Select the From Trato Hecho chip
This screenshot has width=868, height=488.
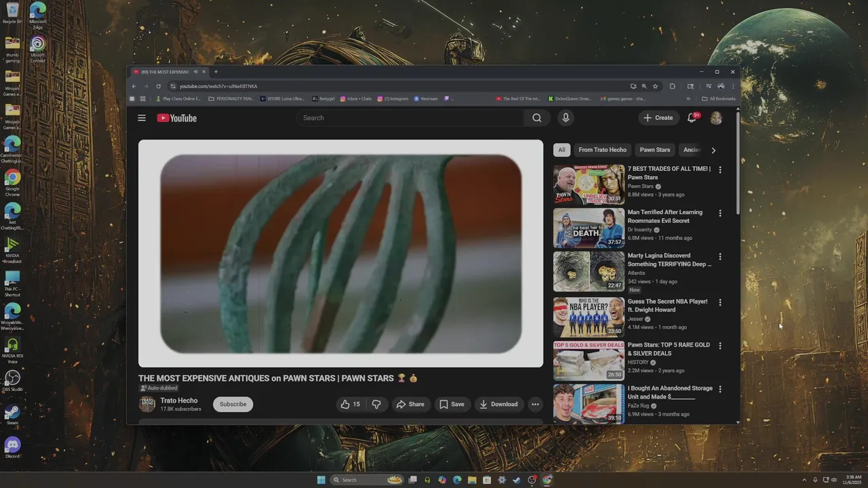click(602, 150)
